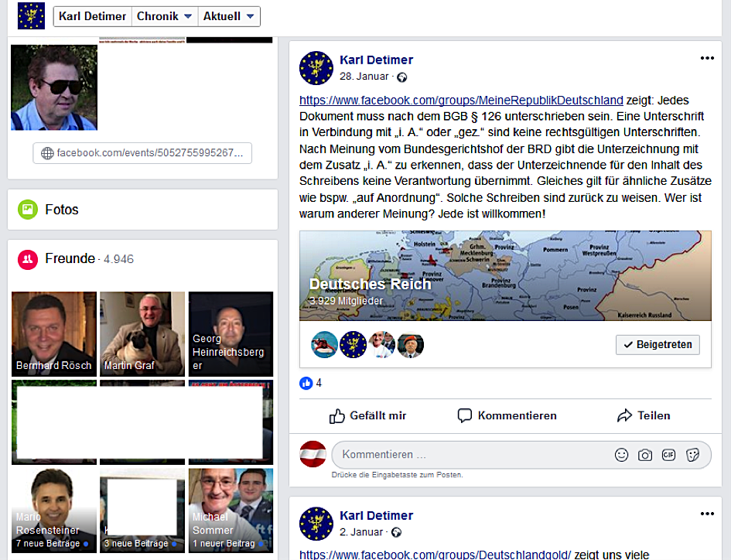731x560 pixels.
Task: Open Karl Detimer name on 28. Januar post
Action: pos(376,60)
